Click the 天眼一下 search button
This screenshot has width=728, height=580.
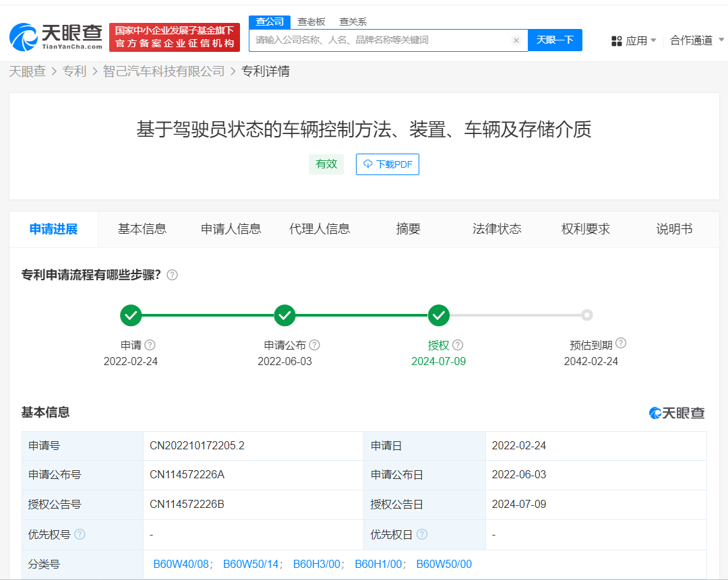click(x=555, y=40)
